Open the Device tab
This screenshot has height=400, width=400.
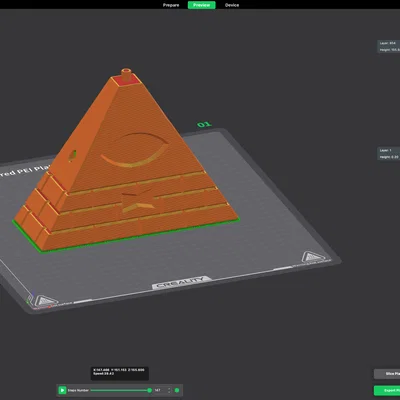tap(232, 5)
